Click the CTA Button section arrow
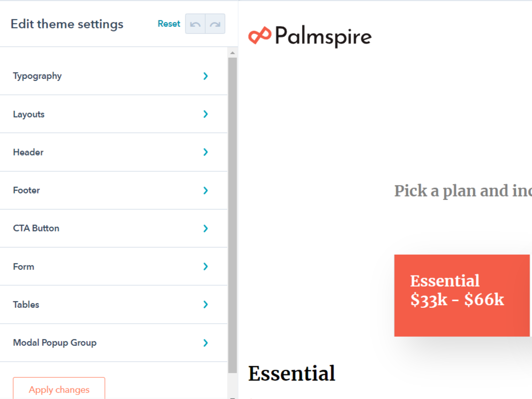The width and height of the screenshot is (532, 399). pyautogui.click(x=206, y=228)
